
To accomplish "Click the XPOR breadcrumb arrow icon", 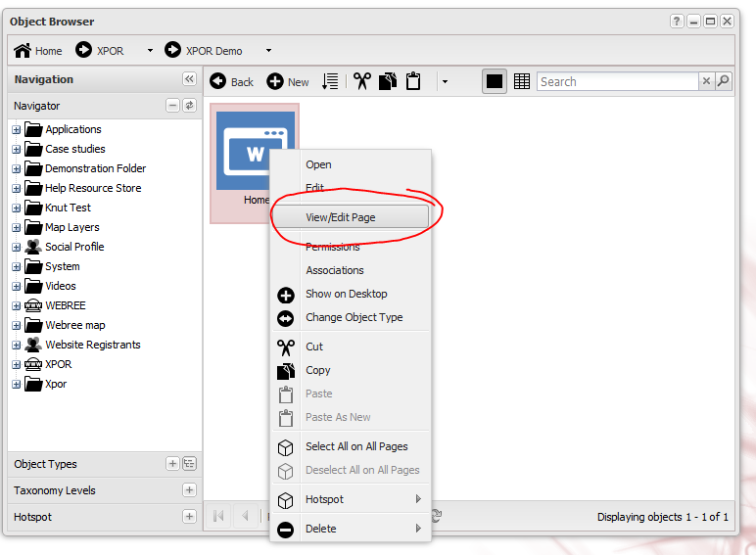I will click(x=83, y=50).
